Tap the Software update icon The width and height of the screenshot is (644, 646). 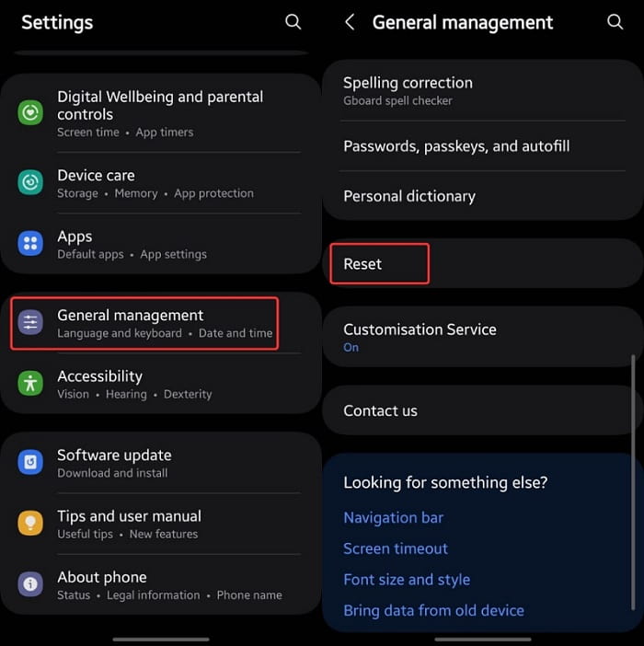(x=30, y=462)
